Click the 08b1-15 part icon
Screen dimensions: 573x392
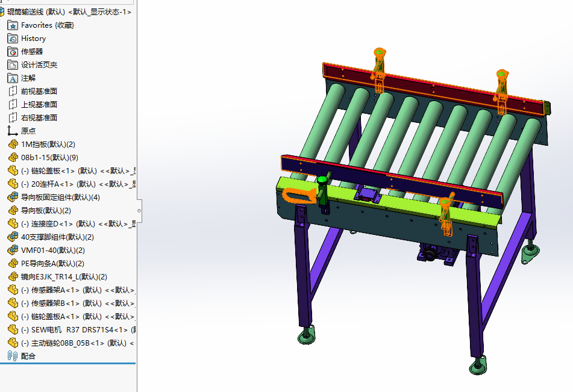tap(13, 157)
